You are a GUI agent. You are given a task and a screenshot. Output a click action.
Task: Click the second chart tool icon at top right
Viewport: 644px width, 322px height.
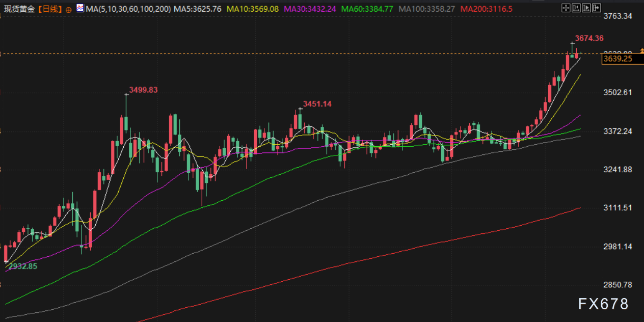pos(576,8)
